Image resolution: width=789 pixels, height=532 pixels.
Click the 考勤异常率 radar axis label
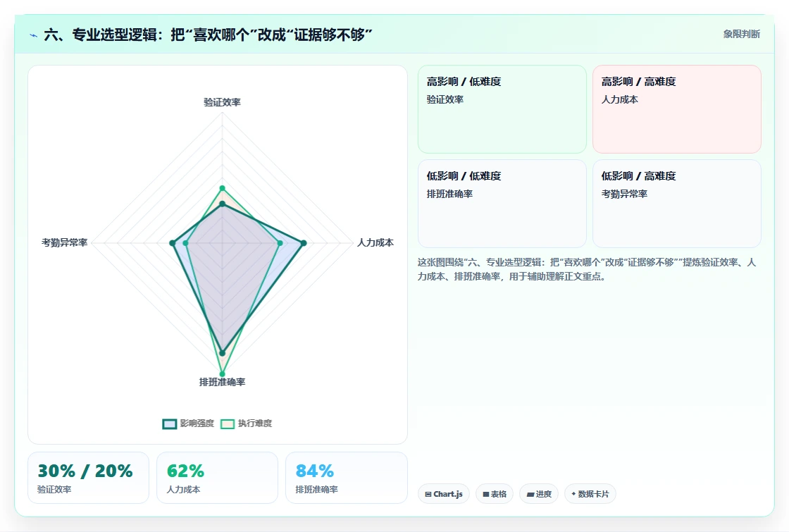click(64, 242)
